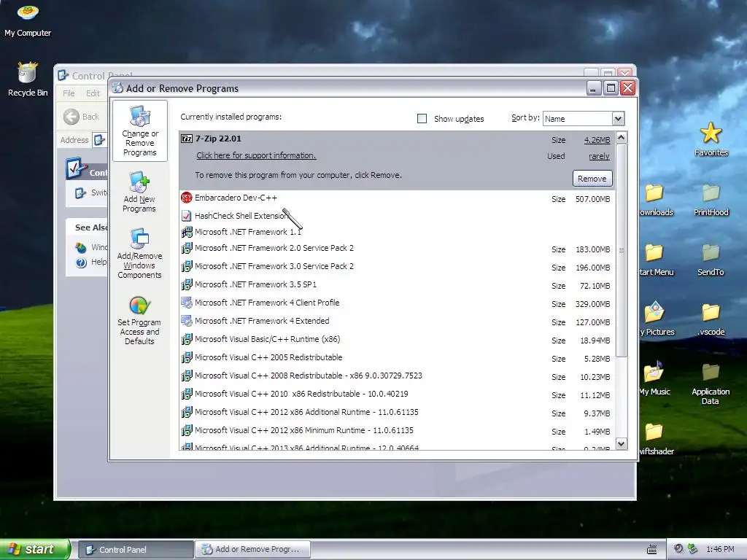Open SendTo folder on desktop
747x560 pixels.
tap(711, 259)
